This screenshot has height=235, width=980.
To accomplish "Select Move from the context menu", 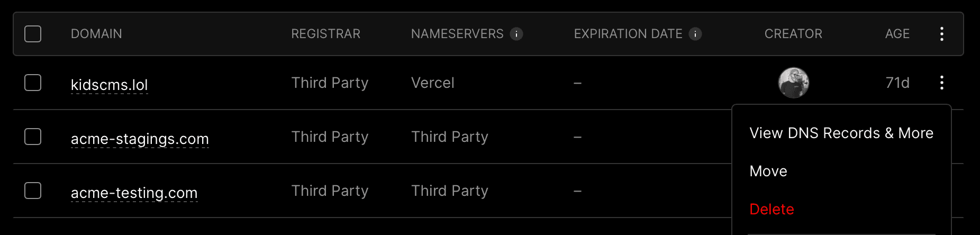I will point(768,171).
